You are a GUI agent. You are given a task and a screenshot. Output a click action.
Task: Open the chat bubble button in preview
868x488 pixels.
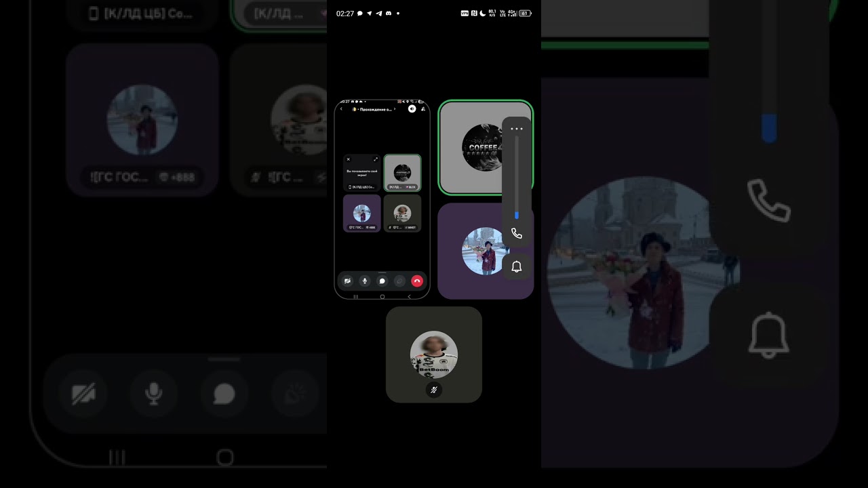pos(382,281)
